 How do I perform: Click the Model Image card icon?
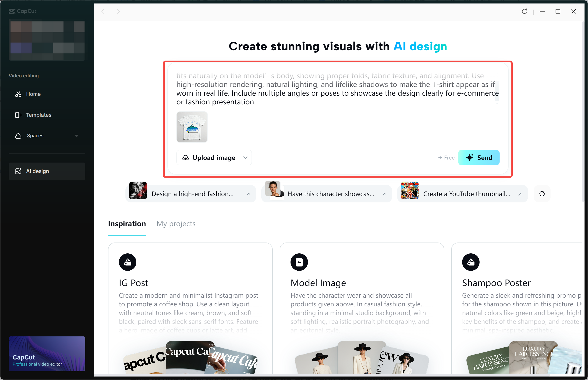(299, 262)
